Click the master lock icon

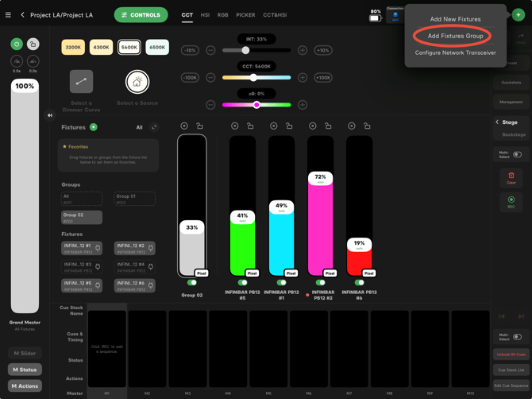point(33,45)
